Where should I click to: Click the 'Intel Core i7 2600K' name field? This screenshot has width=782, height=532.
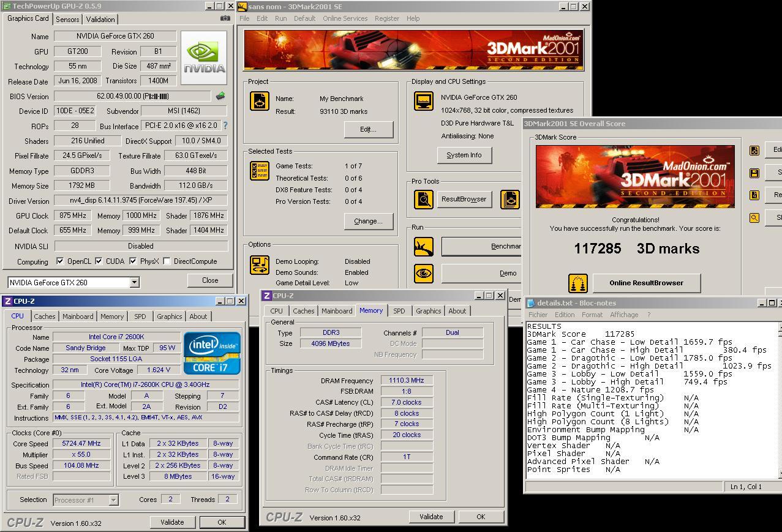116,337
